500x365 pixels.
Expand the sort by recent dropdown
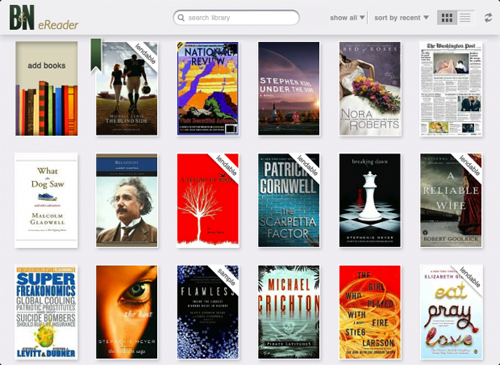click(401, 18)
